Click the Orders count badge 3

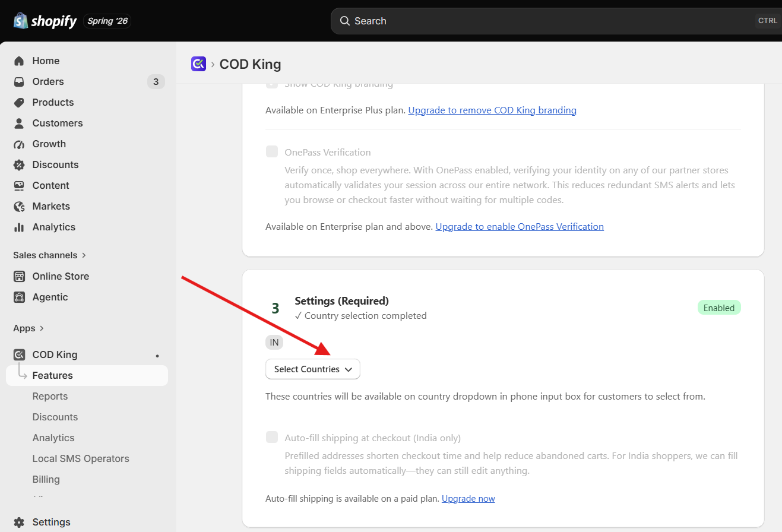point(156,81)
